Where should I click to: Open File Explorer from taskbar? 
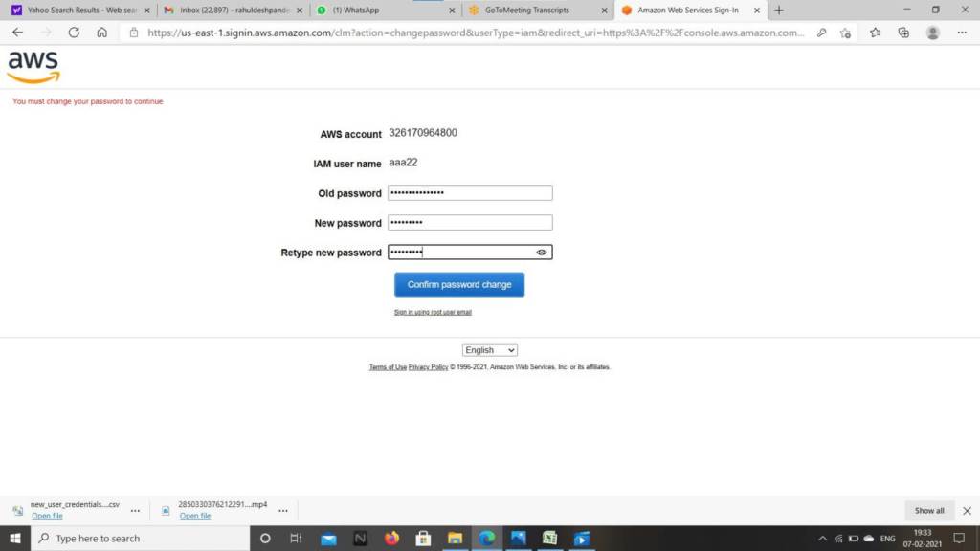click(455, 538)
